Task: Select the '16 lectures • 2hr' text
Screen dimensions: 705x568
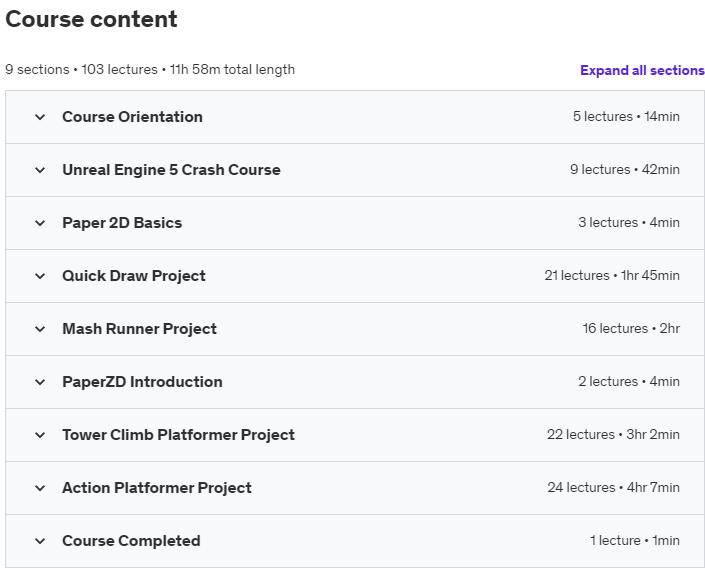Action: point(631,329)
